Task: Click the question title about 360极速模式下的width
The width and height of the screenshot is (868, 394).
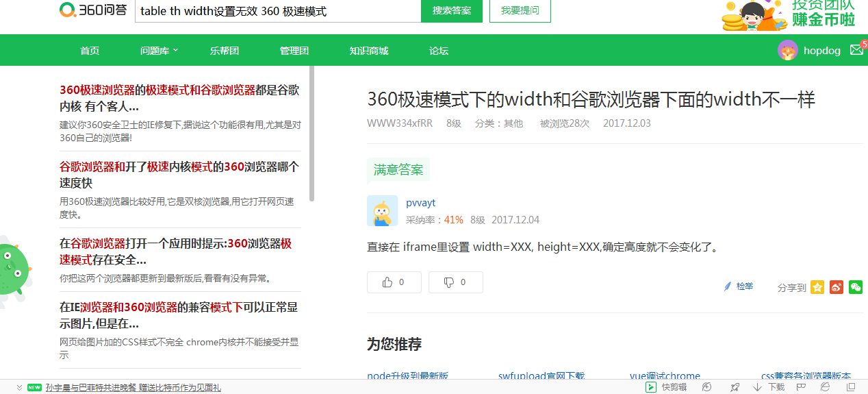Action: [591, 99]
